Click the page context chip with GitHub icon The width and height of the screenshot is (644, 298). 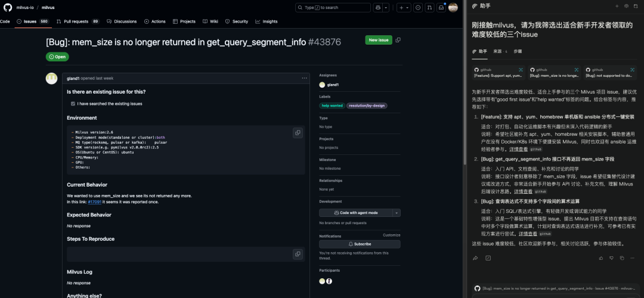coord(555,288)
